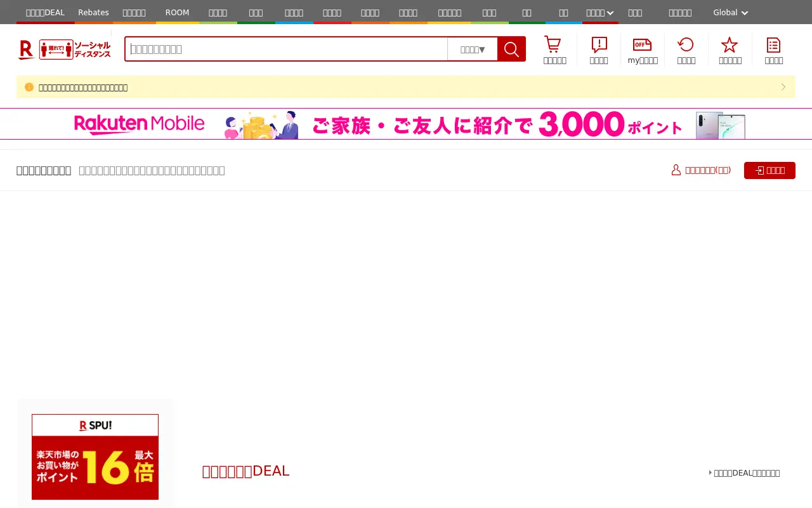Screen dimensions: 812x508
Task: Click the red person icon link
Action: (x=701, y=170)
